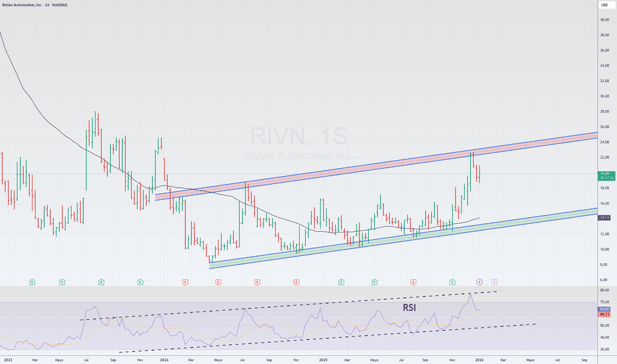Click the 70,00 RSI scale label
This screenshot has height=364, width=617.
click(x=604, y=302)
